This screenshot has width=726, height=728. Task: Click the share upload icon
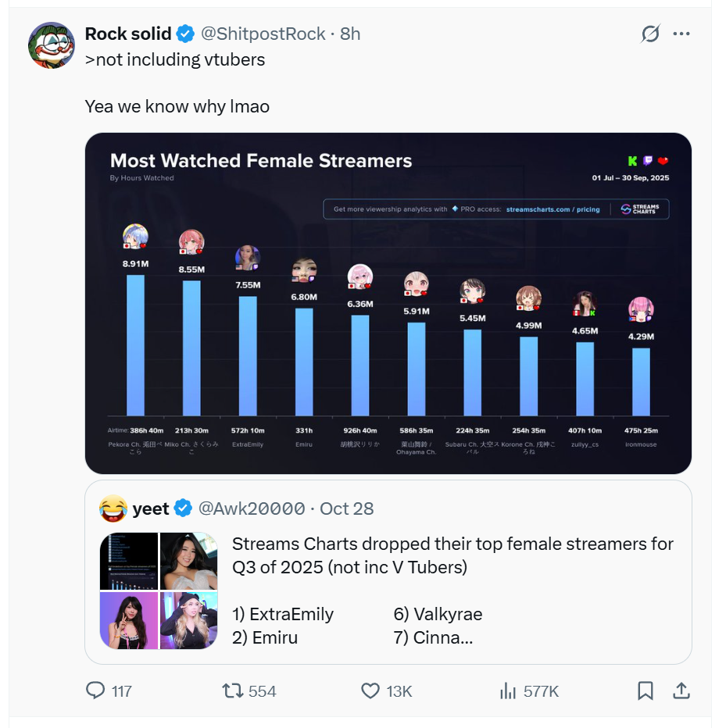tap(681, 691)
